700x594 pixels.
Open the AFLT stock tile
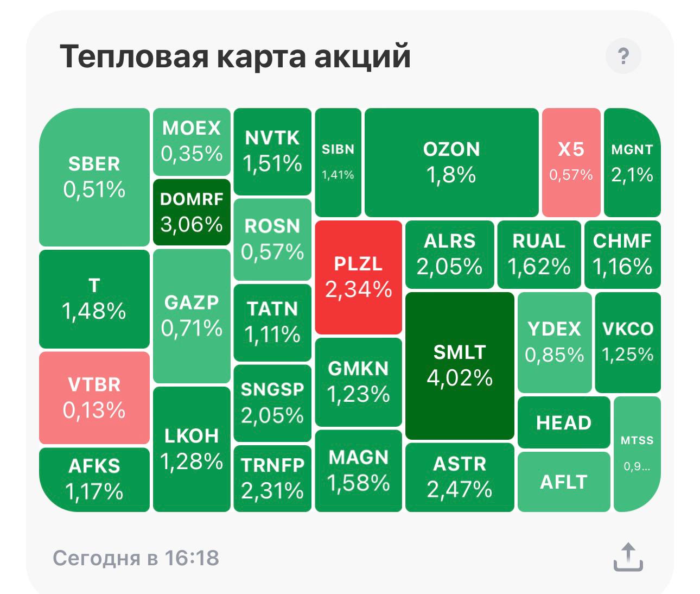[x=564, y=482]
